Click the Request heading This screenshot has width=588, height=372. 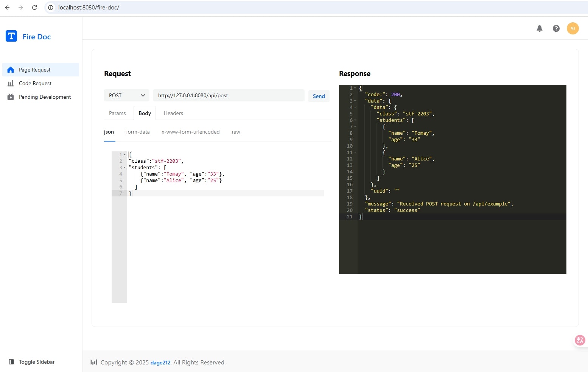[x=117, y=74]
